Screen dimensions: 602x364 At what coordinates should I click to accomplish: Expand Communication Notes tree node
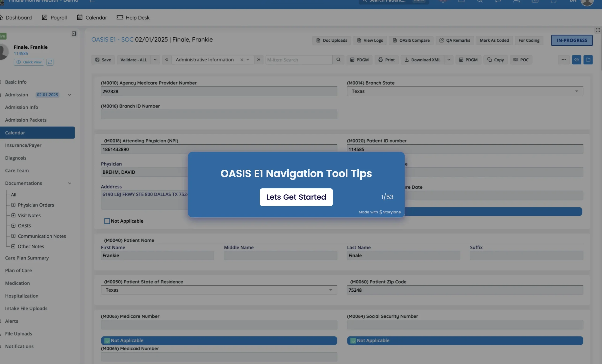click(13, 236)
